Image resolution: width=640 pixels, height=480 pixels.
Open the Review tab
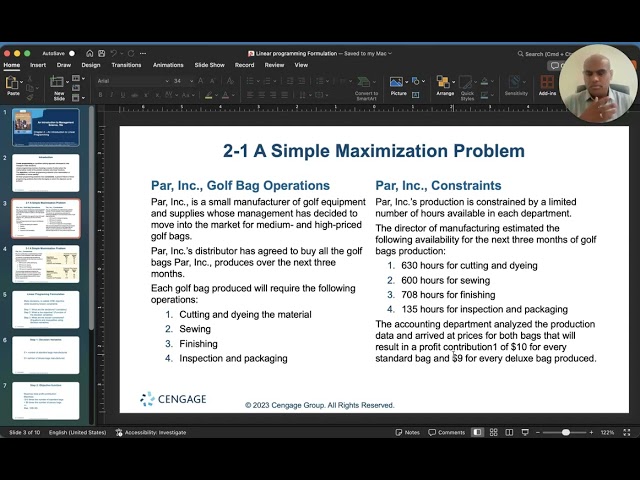(x=274, y=65)
